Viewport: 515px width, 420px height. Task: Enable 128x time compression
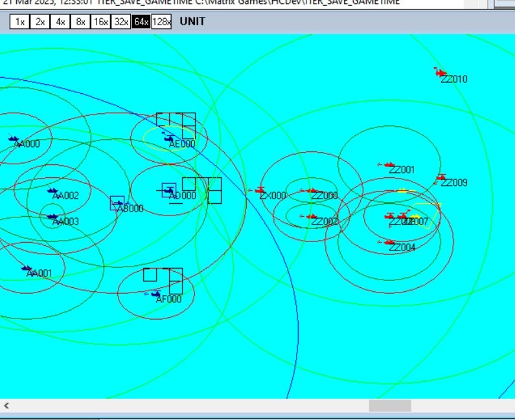pos(161,22)
